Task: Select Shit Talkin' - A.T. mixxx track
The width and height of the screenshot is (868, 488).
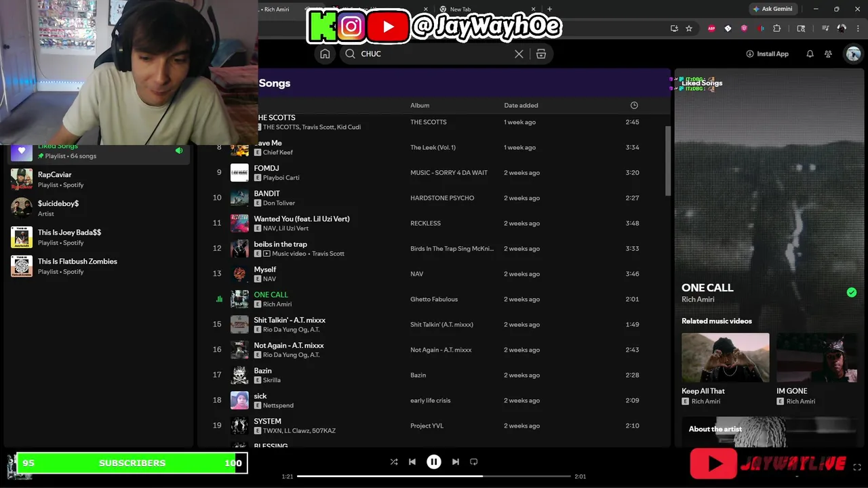Action: (x=290, y=320)
